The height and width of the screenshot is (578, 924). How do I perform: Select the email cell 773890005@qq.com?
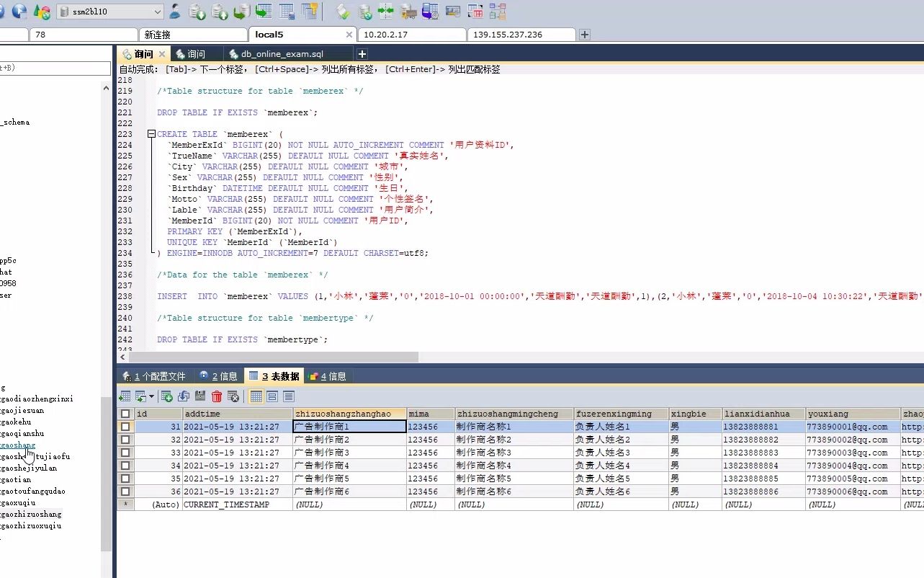[x=853, y=479]
